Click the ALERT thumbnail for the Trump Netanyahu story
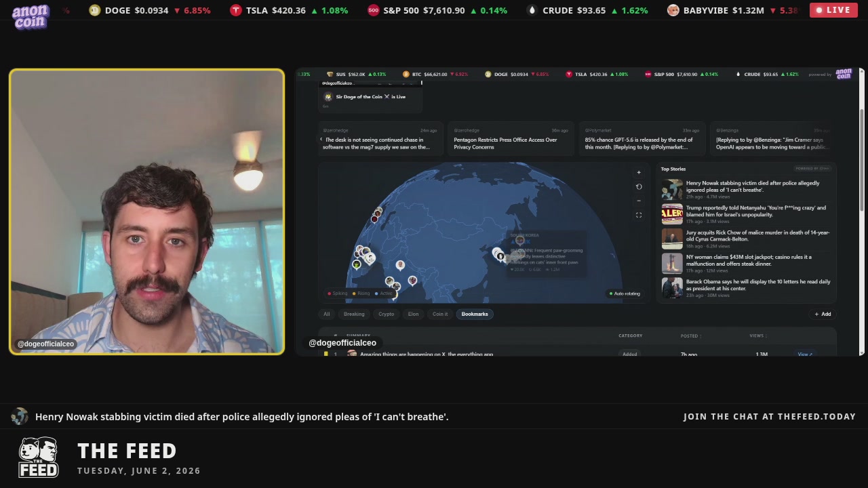 pyautogui.click(x=672, y=213)
